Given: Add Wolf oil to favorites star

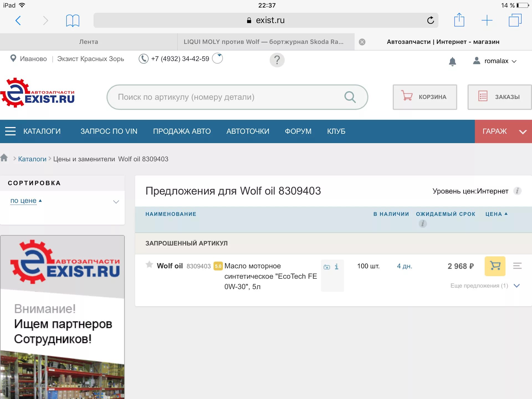Looking at the screenshot, I should tap(149, 265).
